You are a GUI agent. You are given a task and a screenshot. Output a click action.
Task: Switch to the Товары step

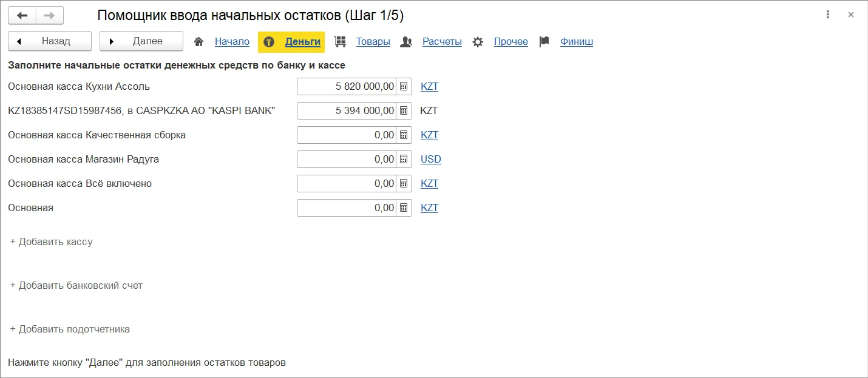(x=373, y=41)
